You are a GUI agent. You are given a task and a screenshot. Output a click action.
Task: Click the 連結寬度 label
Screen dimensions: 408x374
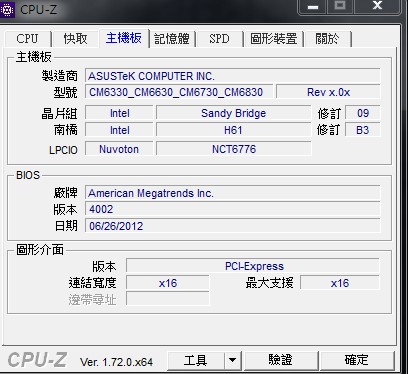click(93, 283)
